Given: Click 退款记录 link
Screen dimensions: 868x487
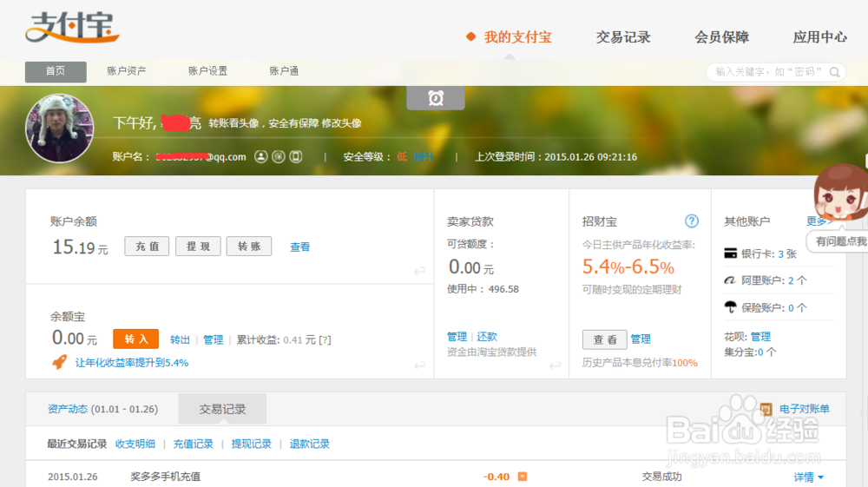Looking at the screenshot, I should pos(310,444).
